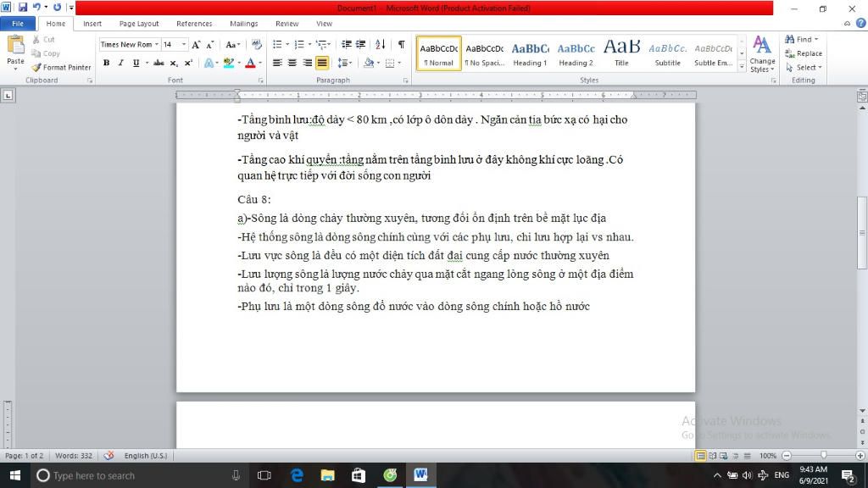Screen dimensions: 868x488
Task: Click Sort icon
Action: point(381,44)
